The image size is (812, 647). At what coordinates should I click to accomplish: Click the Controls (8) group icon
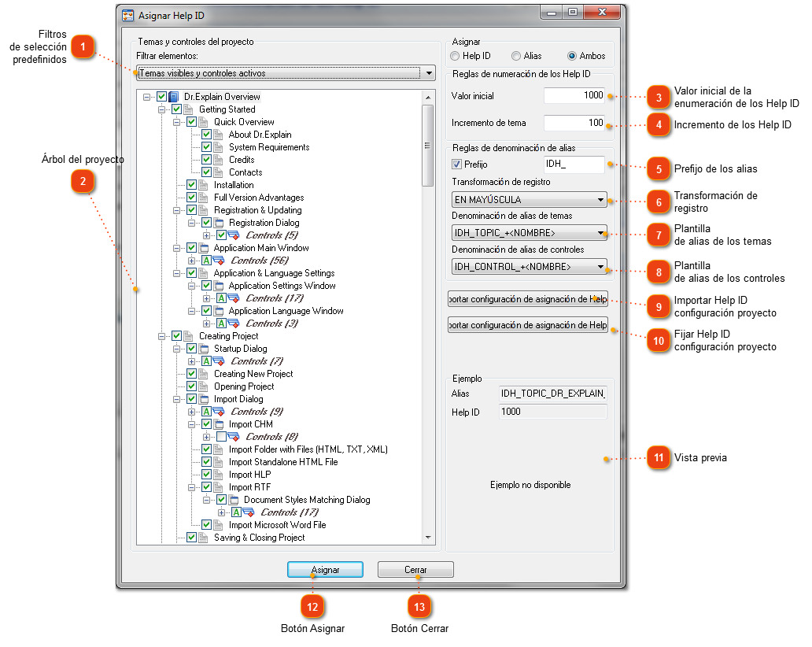tap(234, 437)
